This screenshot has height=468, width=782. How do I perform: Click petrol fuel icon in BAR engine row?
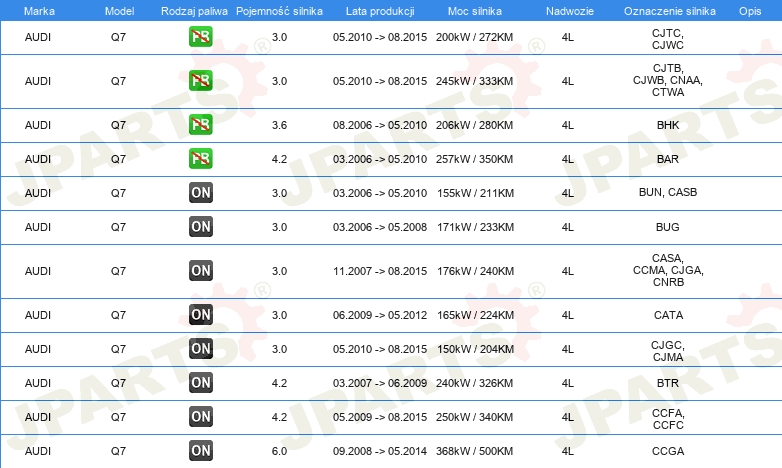pos(200,158)
